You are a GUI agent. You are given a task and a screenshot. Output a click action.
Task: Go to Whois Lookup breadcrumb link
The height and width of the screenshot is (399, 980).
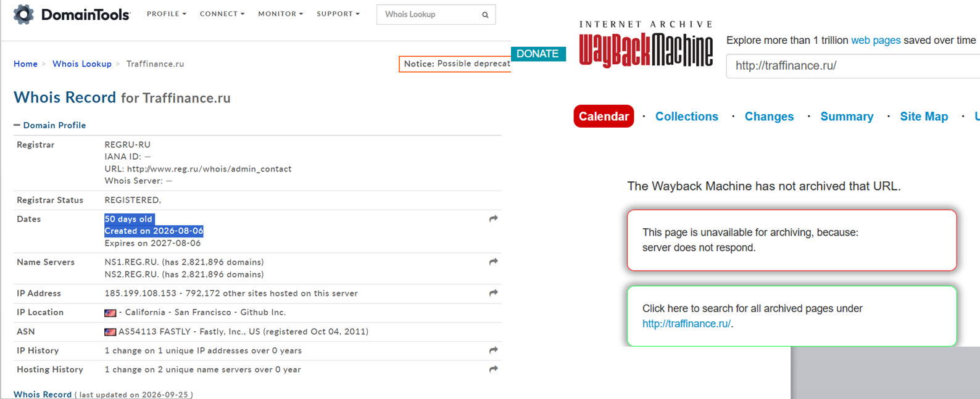[82, 64]
